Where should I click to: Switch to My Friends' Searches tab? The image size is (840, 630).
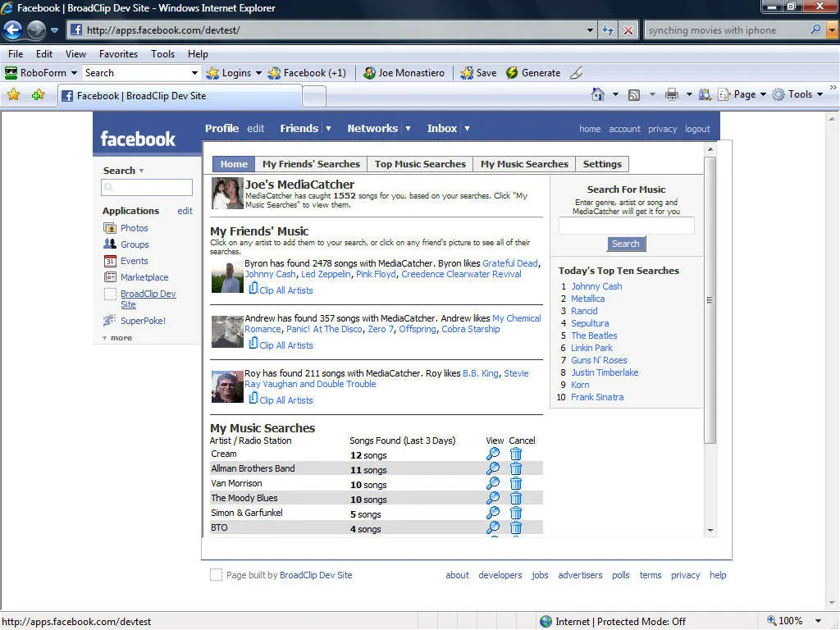click(311, 164)
